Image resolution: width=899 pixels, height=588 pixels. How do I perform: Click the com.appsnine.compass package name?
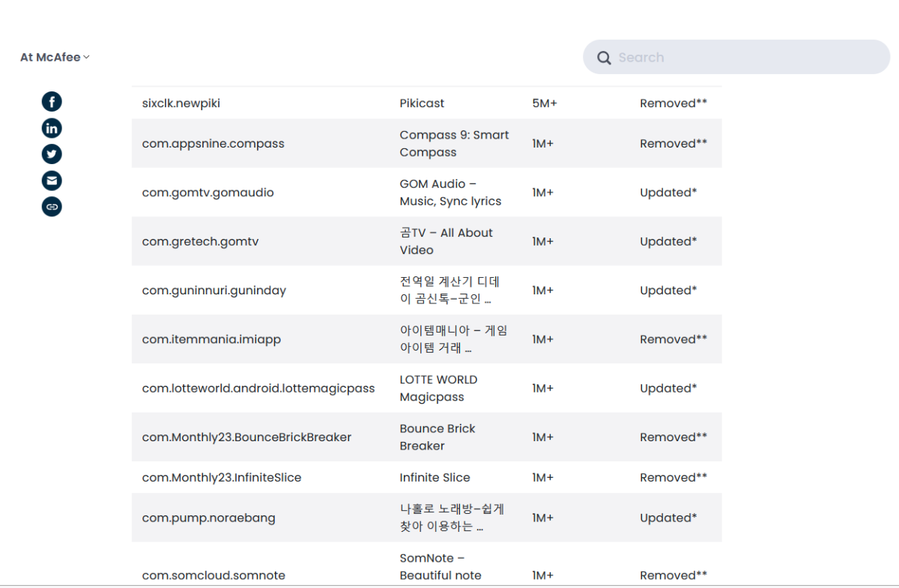point(213,144)
